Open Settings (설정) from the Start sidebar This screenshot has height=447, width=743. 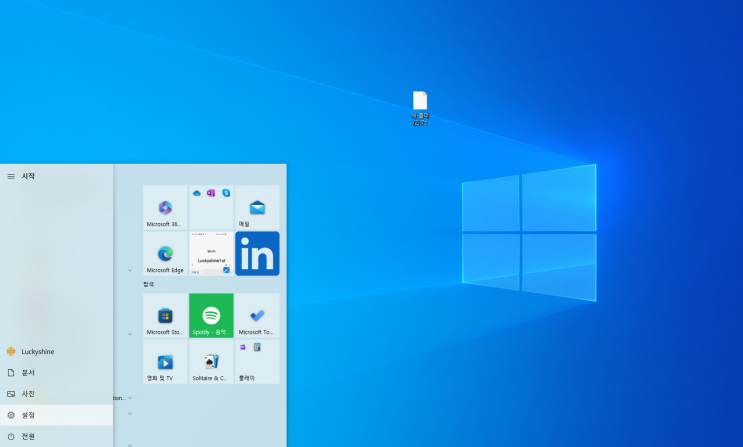click(x=56, y=415)
